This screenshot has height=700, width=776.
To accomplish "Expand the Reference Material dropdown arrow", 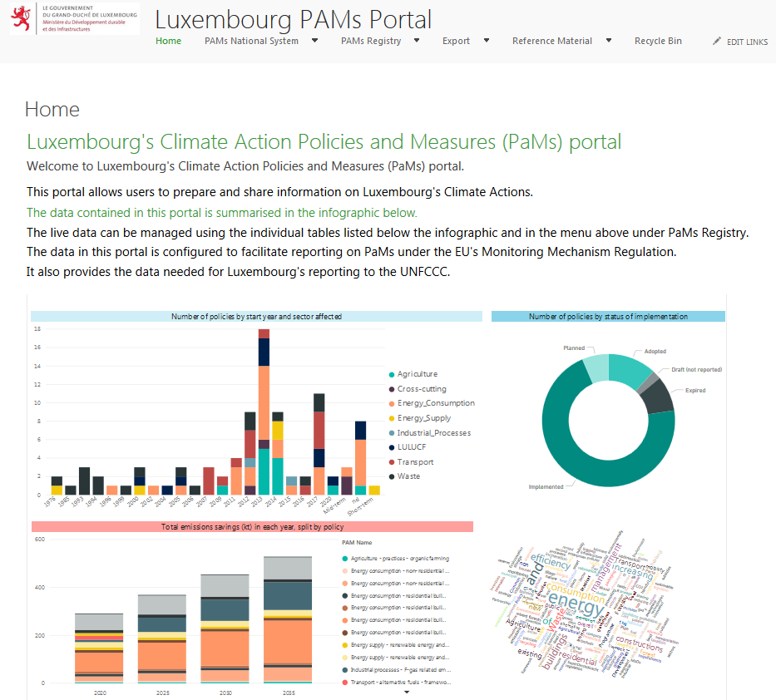I will (609, 41).
